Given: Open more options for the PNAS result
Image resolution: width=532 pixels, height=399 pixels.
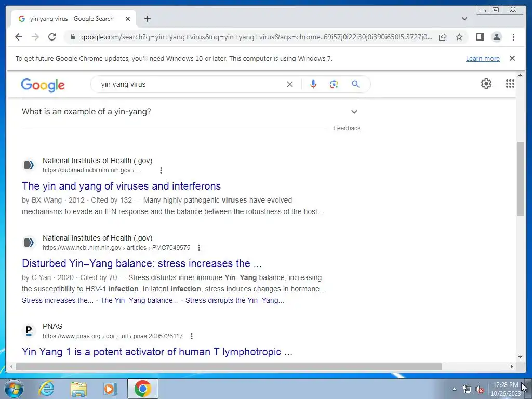Looking at the screenshot, I should click(192, 336).
